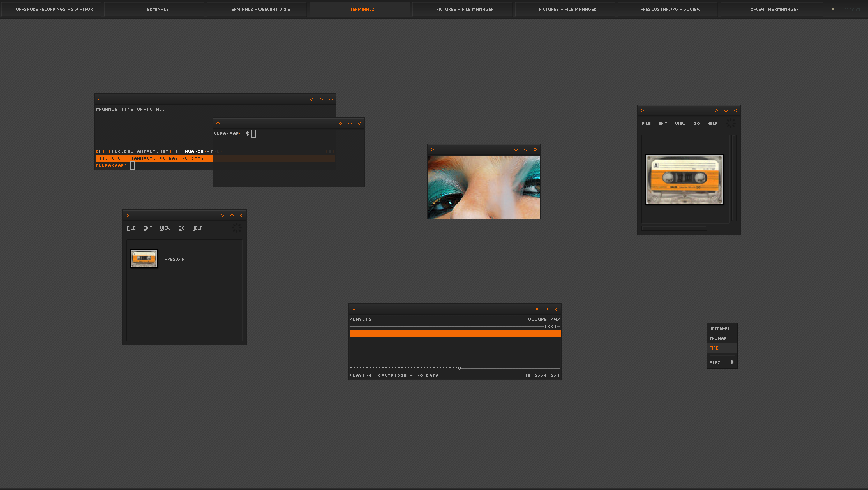Click throbber icon in large cassette preview window
The width and height of the screenshot is (868, 490).
731,123
